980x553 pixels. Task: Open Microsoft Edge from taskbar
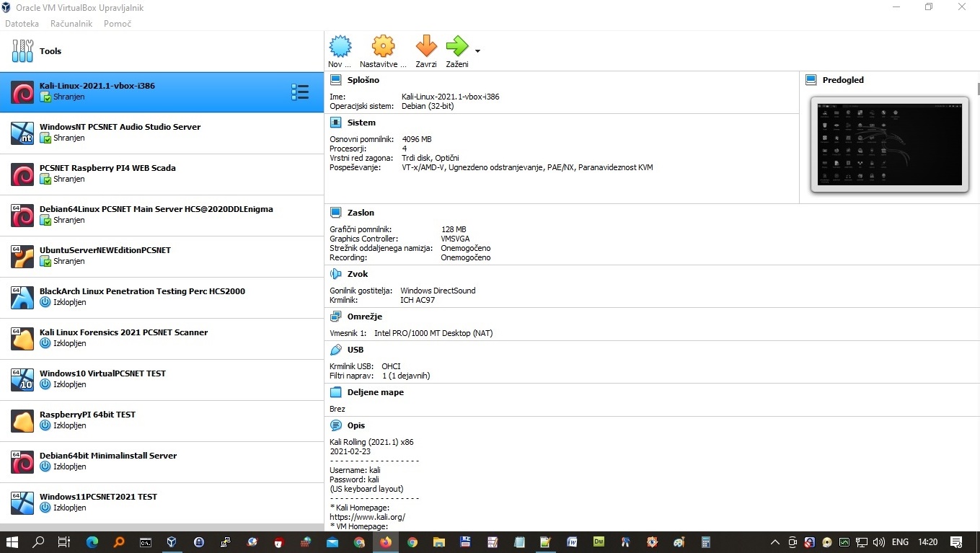[x=92, y=542]
